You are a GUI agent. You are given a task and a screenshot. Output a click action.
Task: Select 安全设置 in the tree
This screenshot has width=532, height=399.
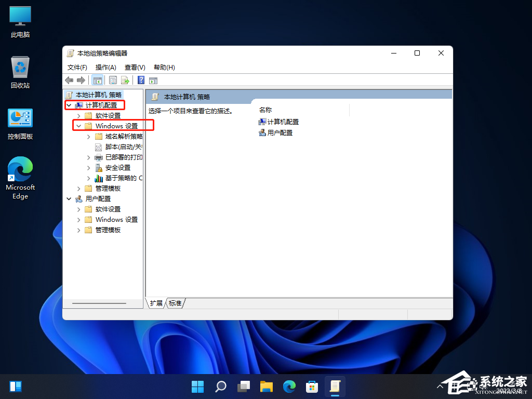click(x=117, y=168)
